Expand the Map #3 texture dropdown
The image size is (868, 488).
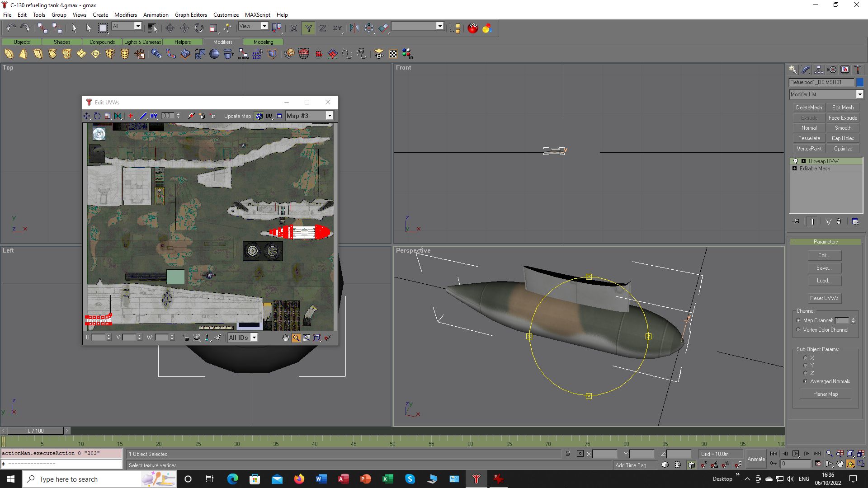click(330, 116)
